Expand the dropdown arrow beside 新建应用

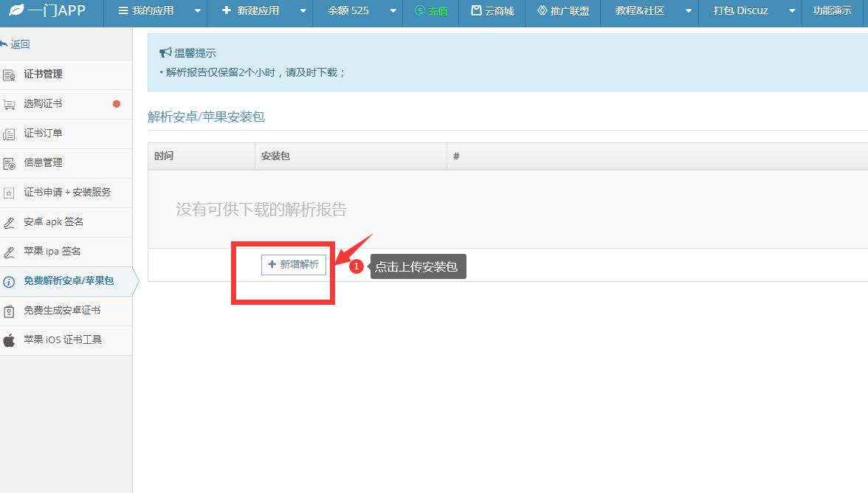pos(303,11)
